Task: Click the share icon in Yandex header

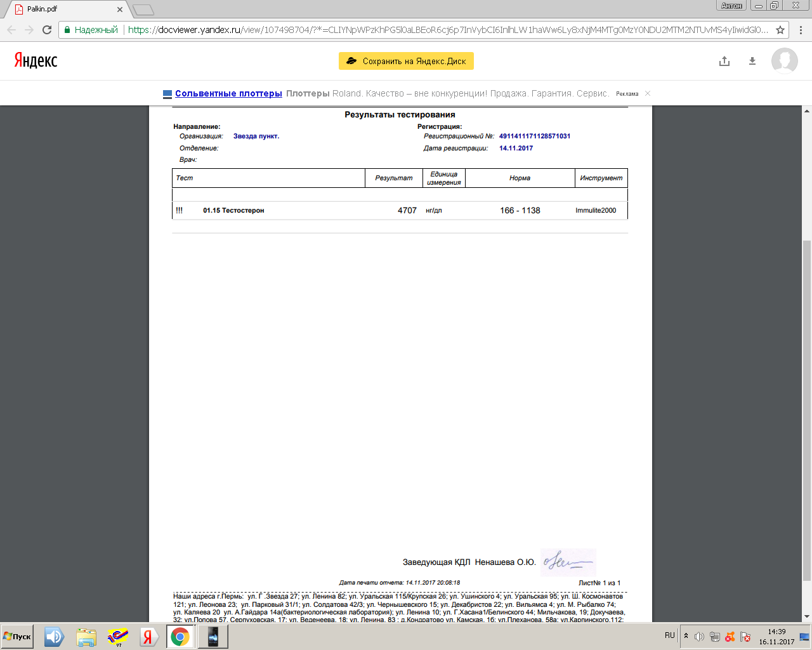Action: click(724, 61)
